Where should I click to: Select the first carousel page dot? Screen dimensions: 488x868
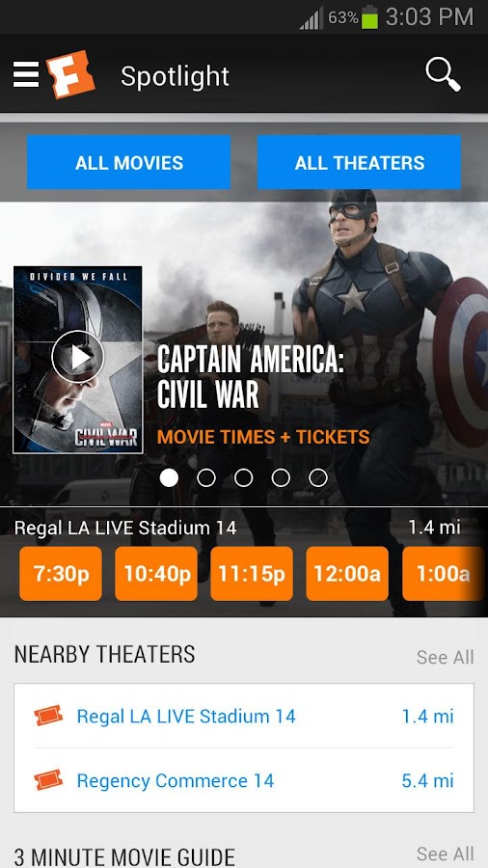click(x=170, y=477)
